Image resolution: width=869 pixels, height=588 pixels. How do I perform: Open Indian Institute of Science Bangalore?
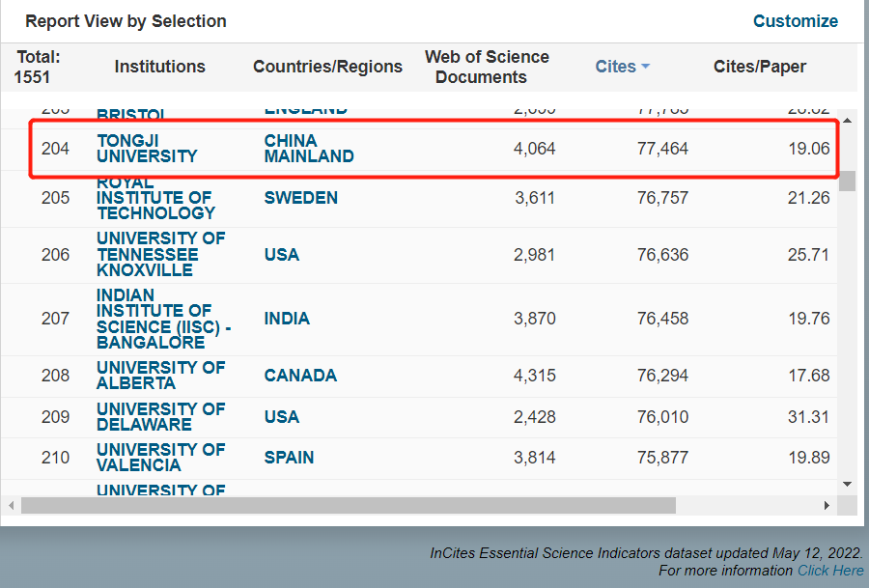[x=162, y=319]
